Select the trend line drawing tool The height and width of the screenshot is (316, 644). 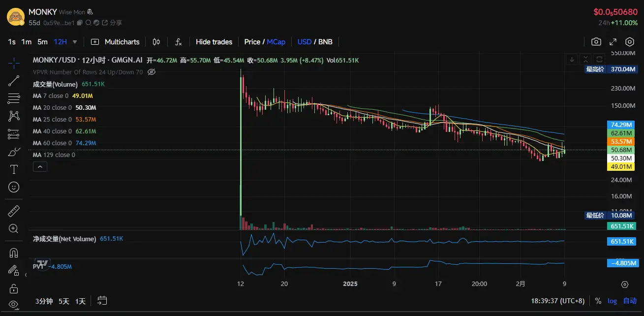pos(14,81)
